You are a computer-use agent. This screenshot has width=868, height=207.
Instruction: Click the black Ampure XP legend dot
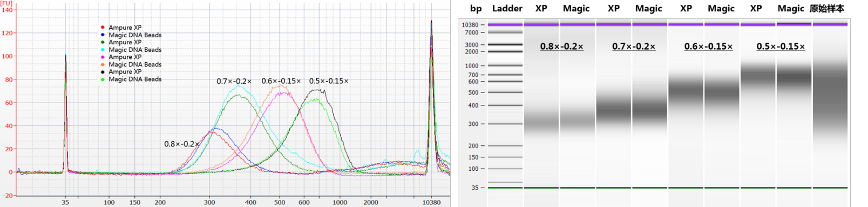pos(103,72)
